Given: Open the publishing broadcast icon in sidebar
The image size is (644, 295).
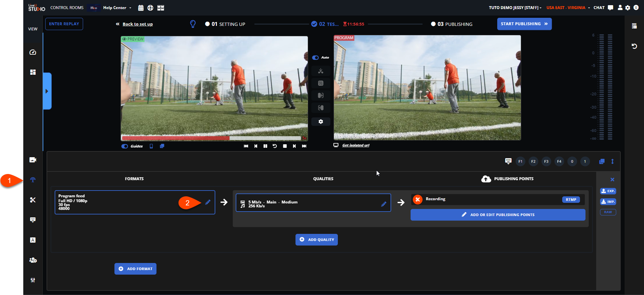Looking at the screenshot, I should 33,180.
